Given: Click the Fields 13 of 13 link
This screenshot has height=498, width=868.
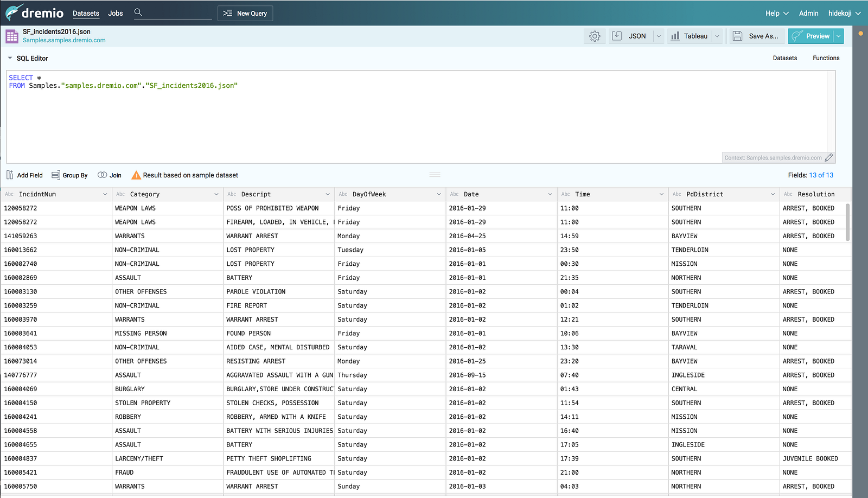Looking at the screenshot, I should [821, 175].
